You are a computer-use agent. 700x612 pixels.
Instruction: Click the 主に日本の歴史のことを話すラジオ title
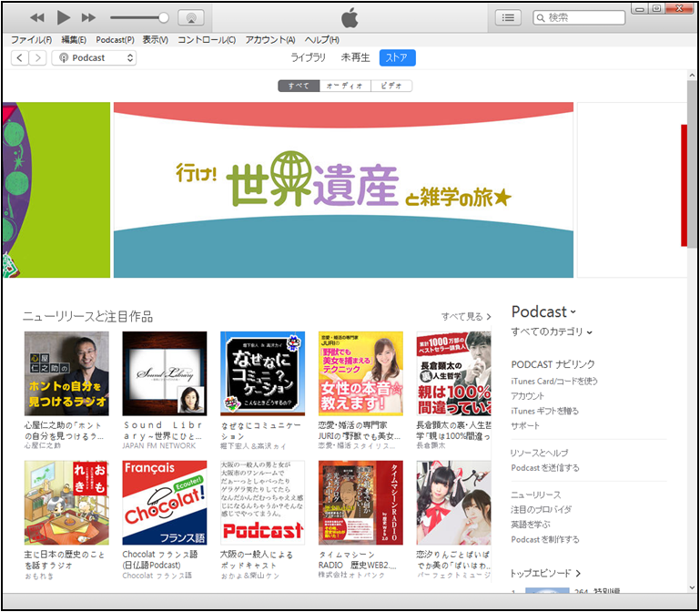click(65, 560)
